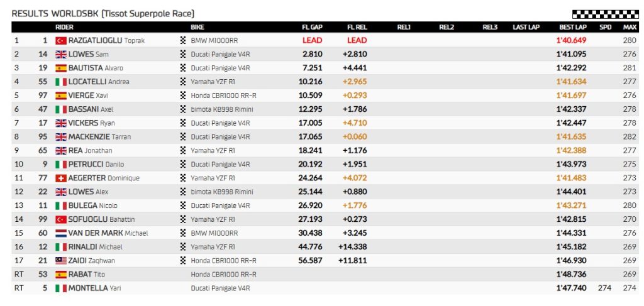Click Razgatlioglu's best lap time 1'40.649
Image resolution: width=644 pixels, height=306 pixels.
pyautogui.click(x=571, y=40)
